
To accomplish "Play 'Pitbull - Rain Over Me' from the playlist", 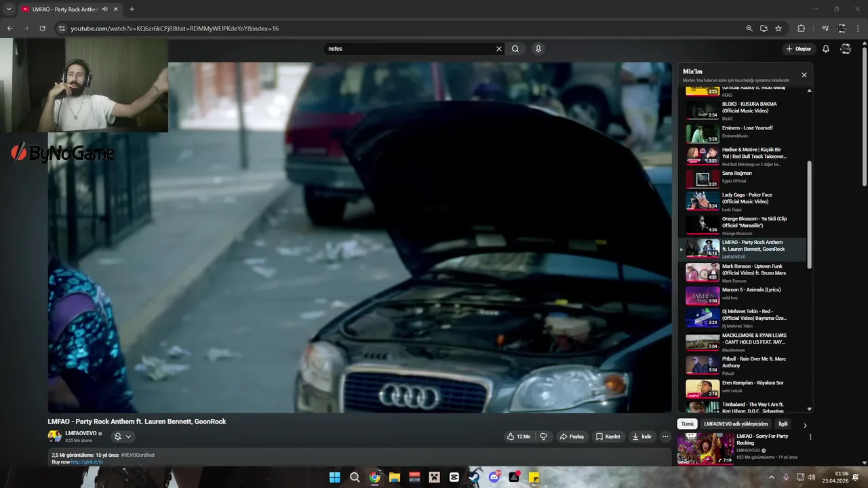I will (x=743, y=365).
